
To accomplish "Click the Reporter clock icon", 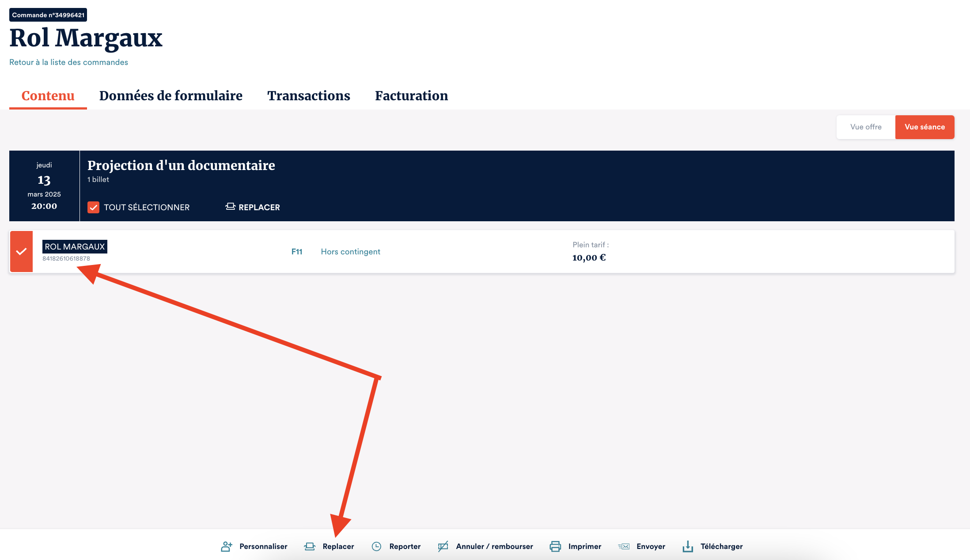I will pos(376,546).
